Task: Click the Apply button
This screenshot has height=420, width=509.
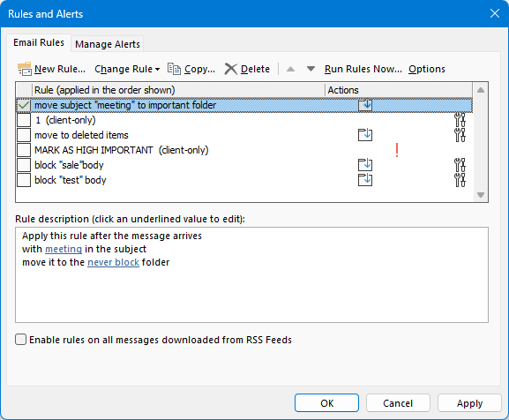Action: click(469, 403)
